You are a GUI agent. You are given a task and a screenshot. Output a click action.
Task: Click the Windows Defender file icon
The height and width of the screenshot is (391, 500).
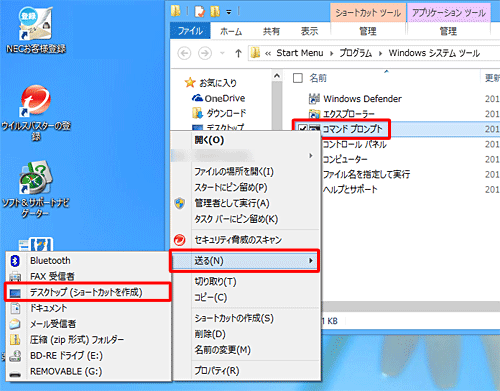[x=314, y=99]
